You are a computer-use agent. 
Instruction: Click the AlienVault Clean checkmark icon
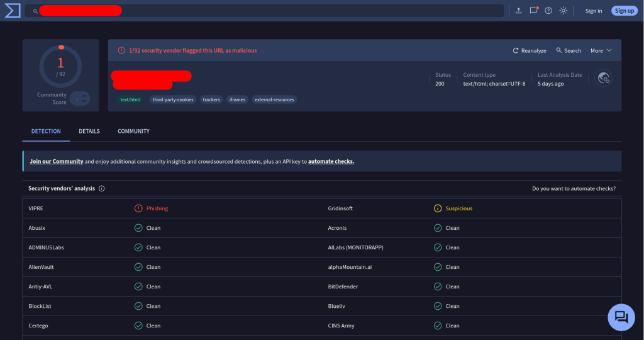pyautogui.click(x=138, y=267)
